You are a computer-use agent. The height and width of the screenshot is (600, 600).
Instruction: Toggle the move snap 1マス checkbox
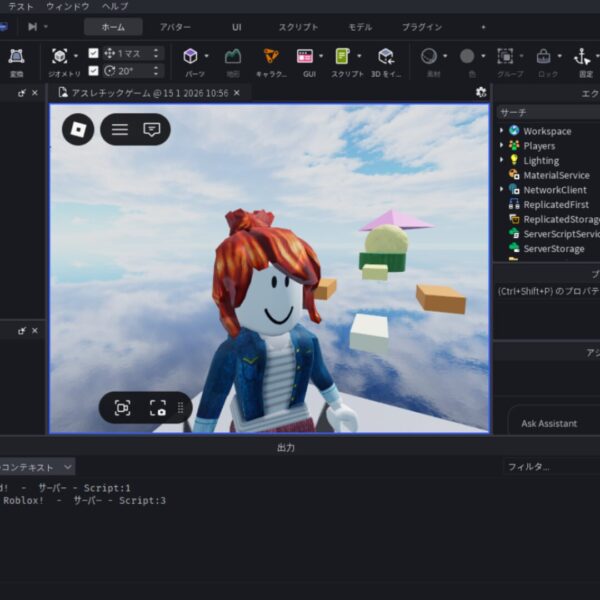coord(93,53)
